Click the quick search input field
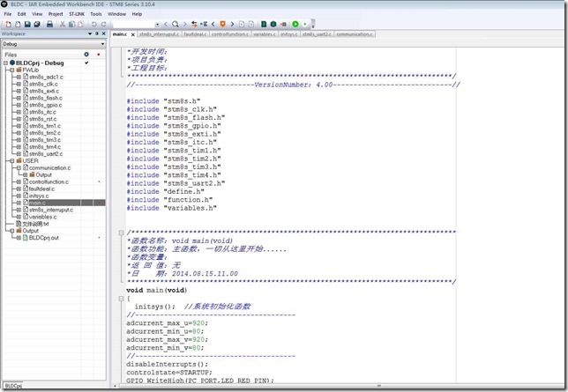Viewport: 568px width, 392px height. pyautogui.click(x=134, y=25)
